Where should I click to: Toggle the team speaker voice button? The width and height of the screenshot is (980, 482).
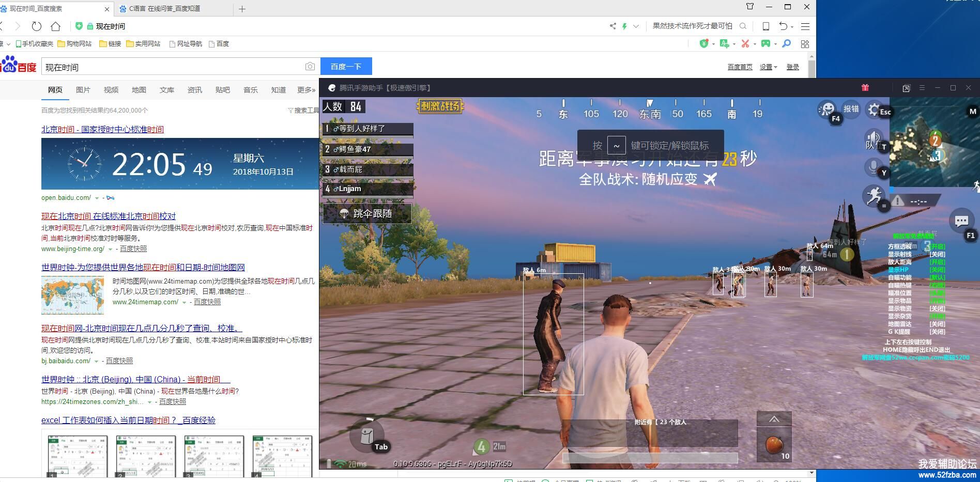873,139
